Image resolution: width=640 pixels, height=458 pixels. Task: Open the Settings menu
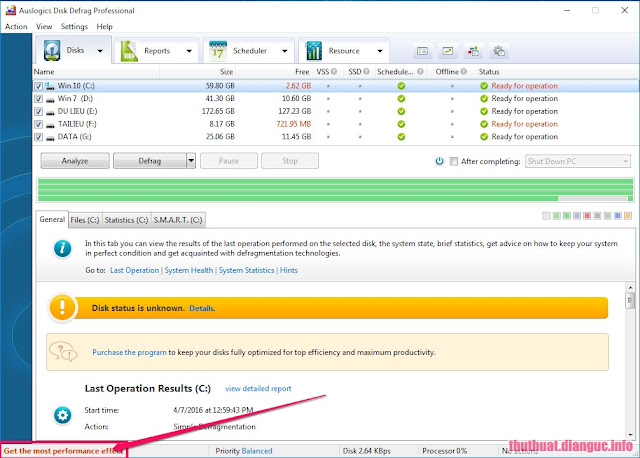tap(74, 27)
